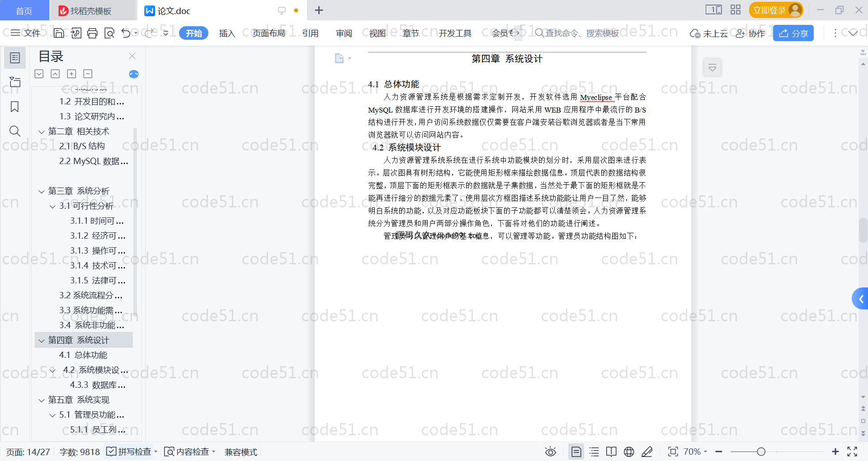
Task: Select the 审阅 ribbon tab
Action: (x=344, y=33)
